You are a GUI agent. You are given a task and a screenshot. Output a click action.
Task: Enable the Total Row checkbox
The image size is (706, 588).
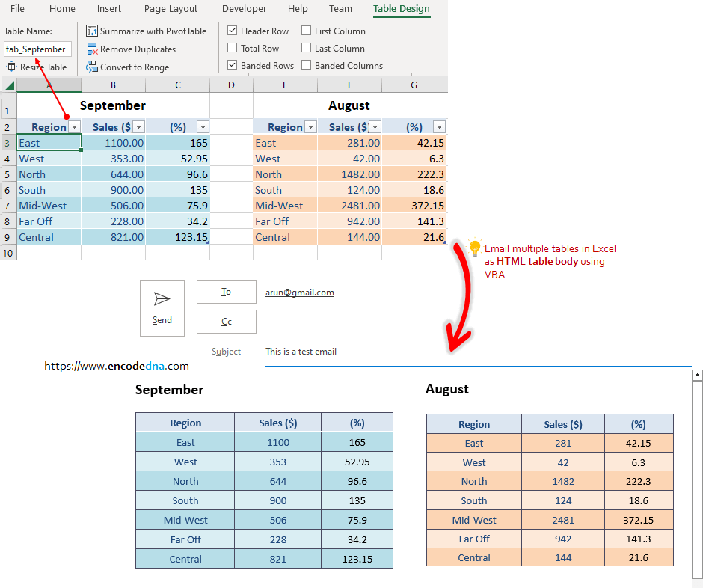[232, 48]
